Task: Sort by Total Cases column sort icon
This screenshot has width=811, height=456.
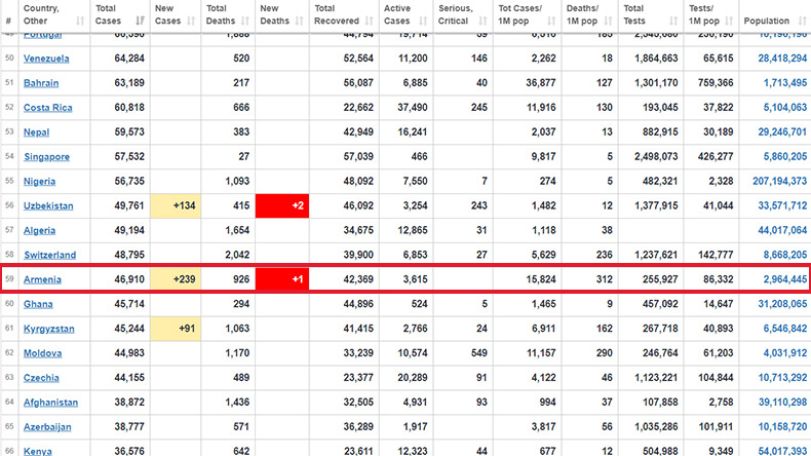Action: (x=140, y=21)
